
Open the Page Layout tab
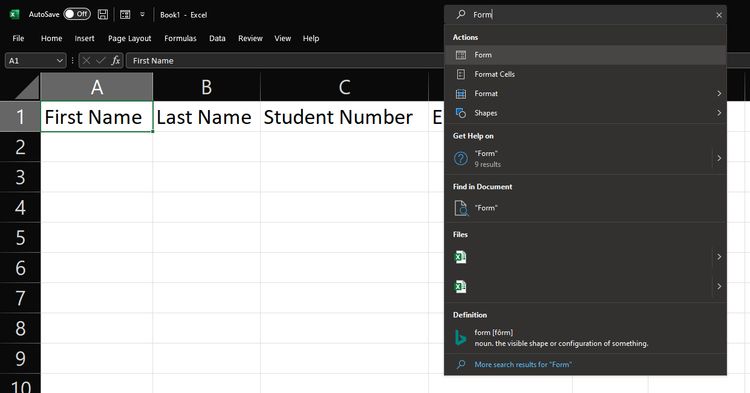click(130, 38)
